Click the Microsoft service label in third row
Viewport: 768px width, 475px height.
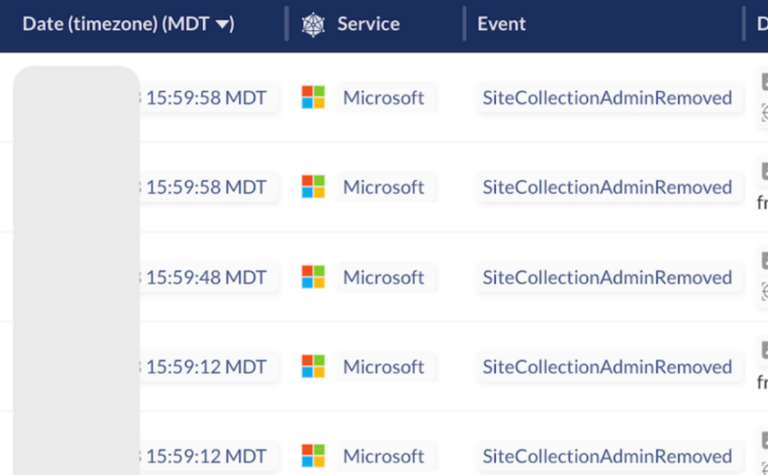click(x=383, y=278)
